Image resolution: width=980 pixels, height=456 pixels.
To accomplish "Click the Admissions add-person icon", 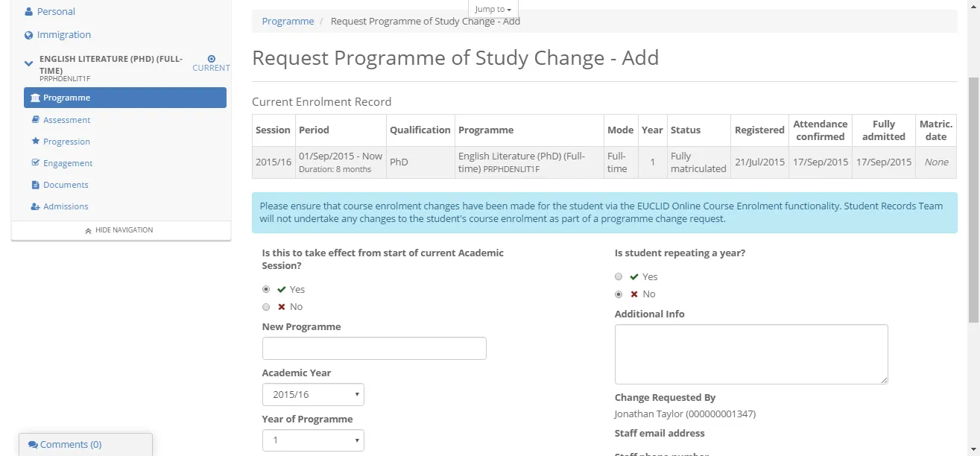I will [x=35, y=206].
